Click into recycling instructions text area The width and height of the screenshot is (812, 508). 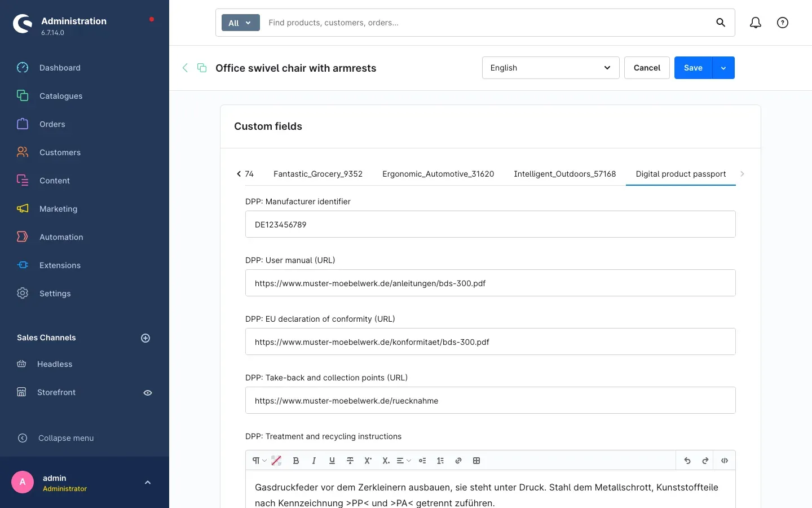coord(491,489)
